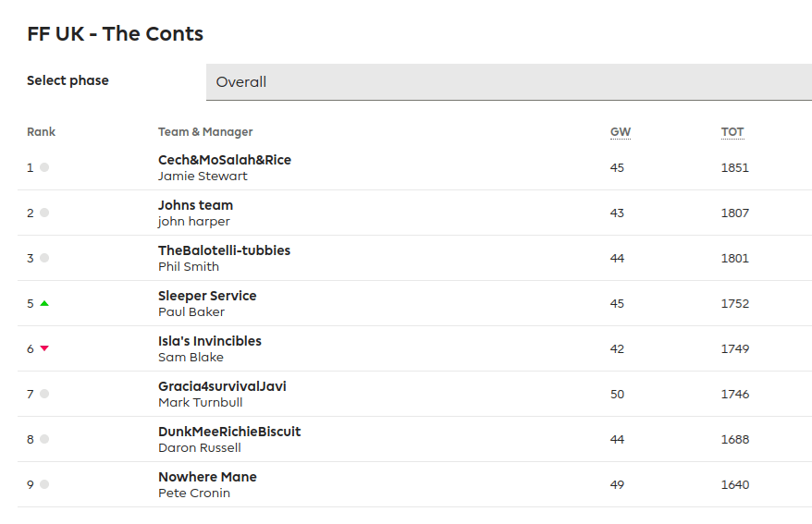
Task: Open DunkMeeRichieBiscuit team link
Action: point(229,432)
